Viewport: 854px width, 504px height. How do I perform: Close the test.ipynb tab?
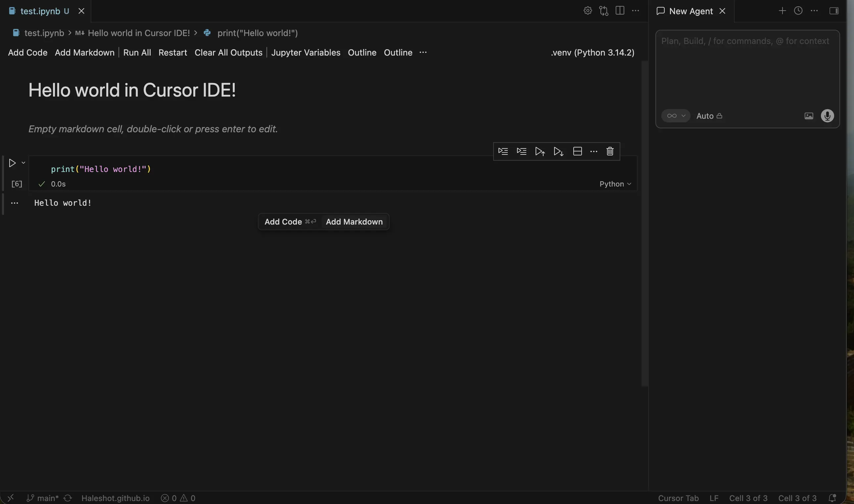pyautogui.click(x=81, y=11)
